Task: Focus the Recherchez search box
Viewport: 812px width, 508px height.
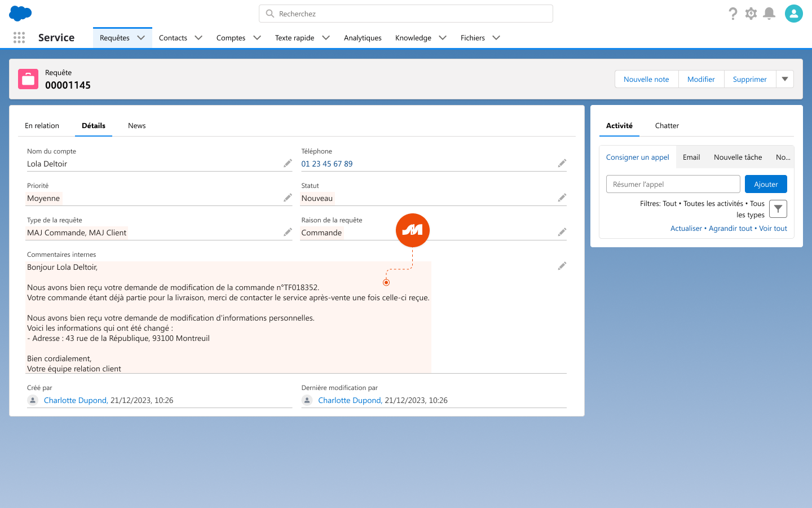Action: pyautogui.click(x=406, y=14)
